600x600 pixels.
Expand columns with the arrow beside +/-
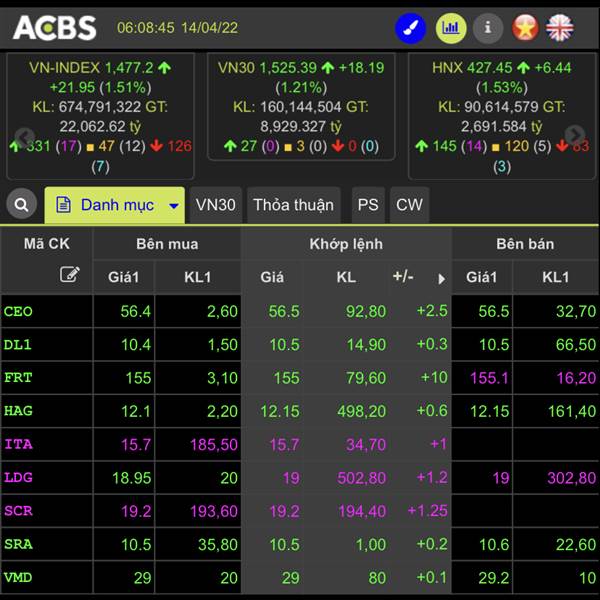point(441,279)
